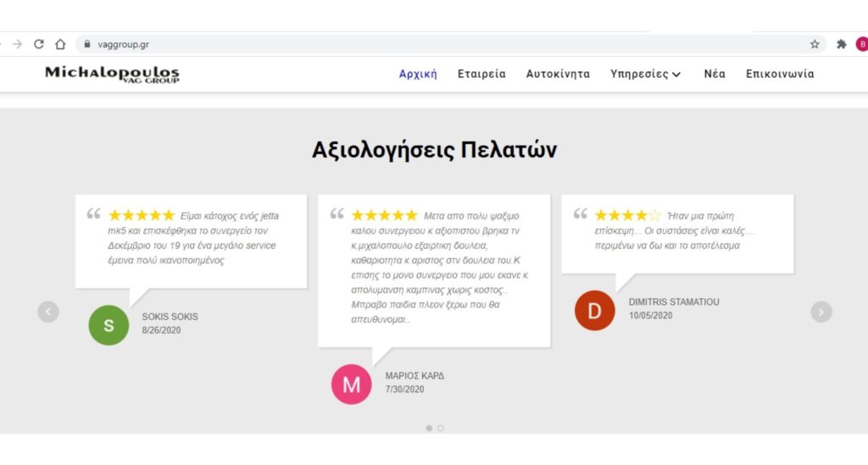Screen dimensions: 868x465
Task: Open the Επικοινωνία contact link
Action: click(x=780, y=75)
